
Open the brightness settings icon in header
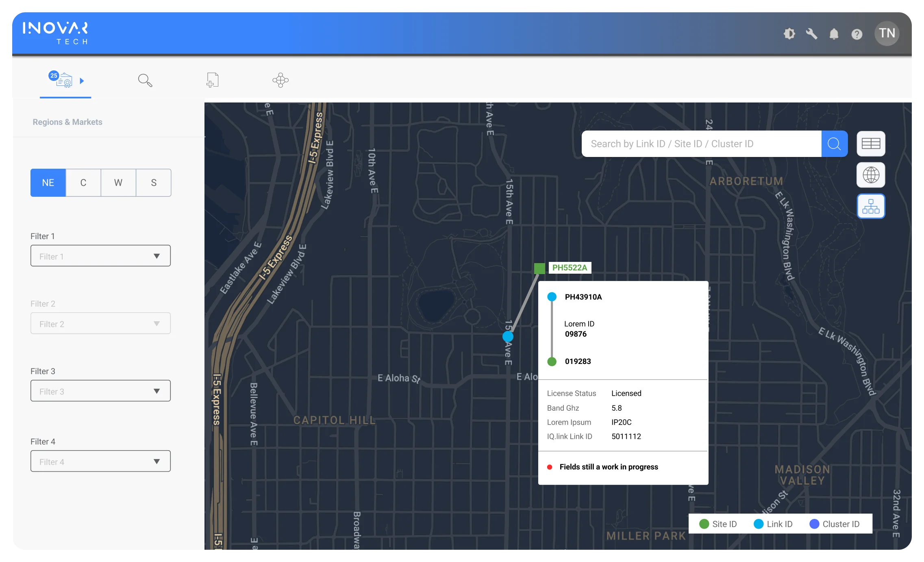pyautogui.click(x=789, y=34)
